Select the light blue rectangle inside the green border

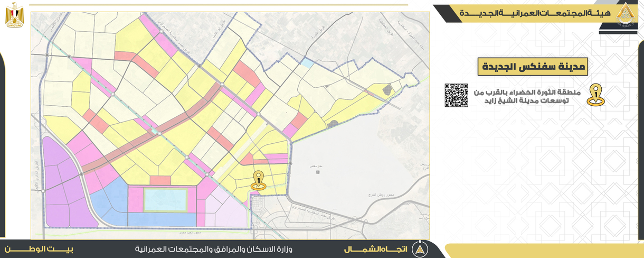[166, 200]
